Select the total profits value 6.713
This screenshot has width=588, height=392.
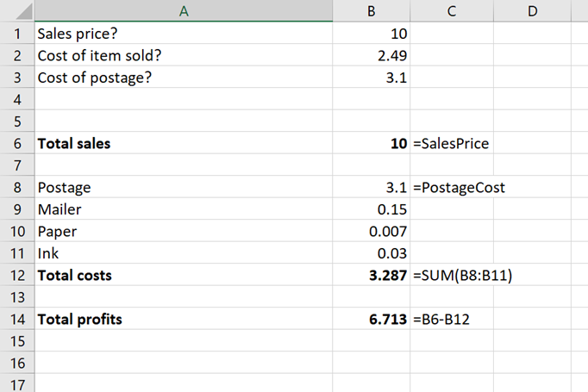(372, 319)
